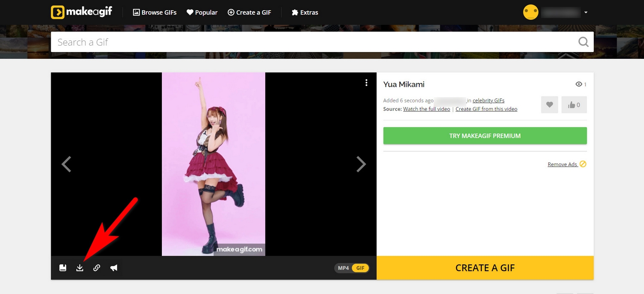Download the GIF with download icon
This screenshot has width=644, height=294.
80,268
